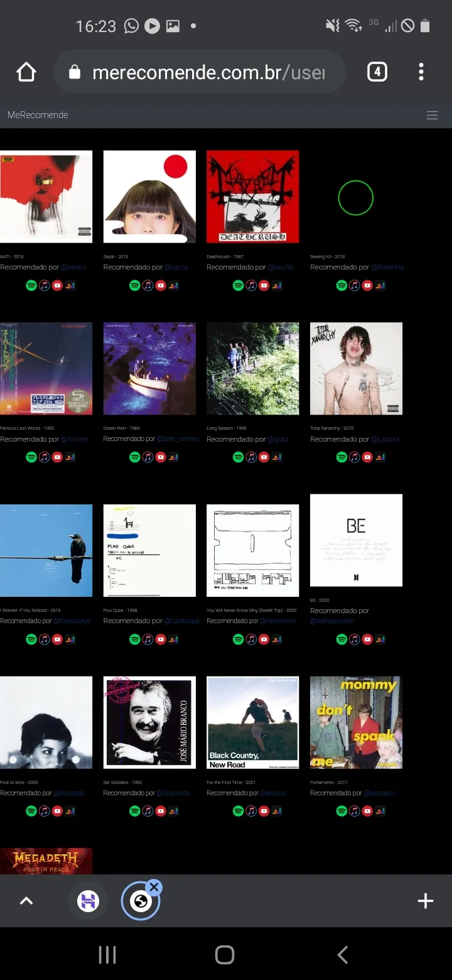The image size is (452, 980).
Task: Click the 'Plux Quba - 1998' title text
Action: coord(121,610)
